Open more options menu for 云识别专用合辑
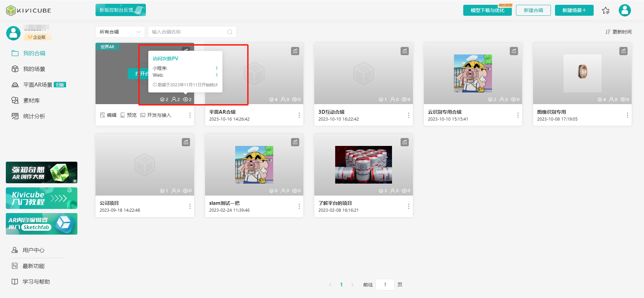Viewport: 644px width, 298px height. point(518,115)
